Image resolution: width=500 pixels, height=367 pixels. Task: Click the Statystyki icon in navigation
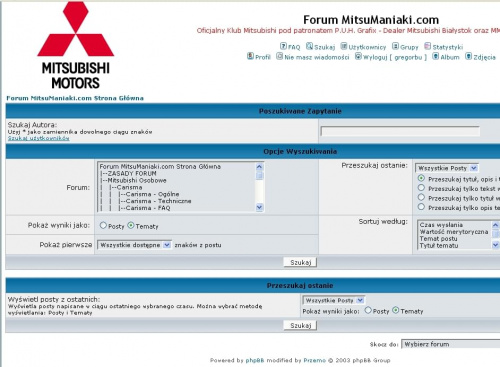coord(428,46)
